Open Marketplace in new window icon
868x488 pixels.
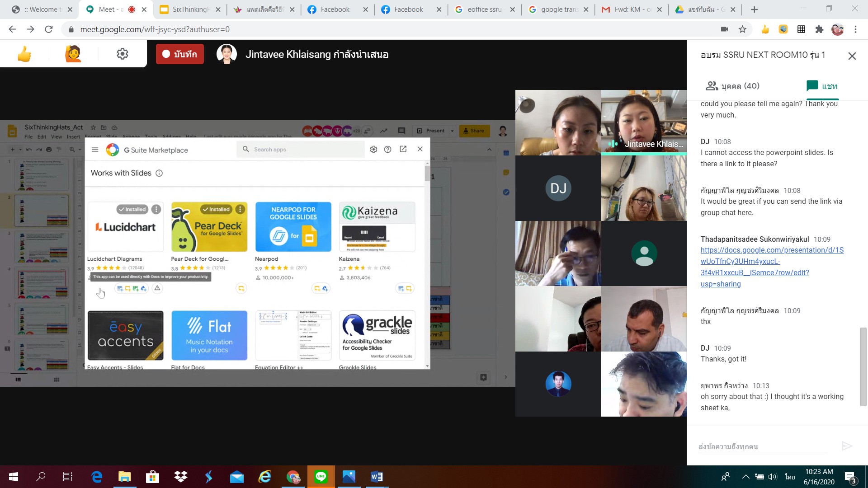click(x=403, y=149)
